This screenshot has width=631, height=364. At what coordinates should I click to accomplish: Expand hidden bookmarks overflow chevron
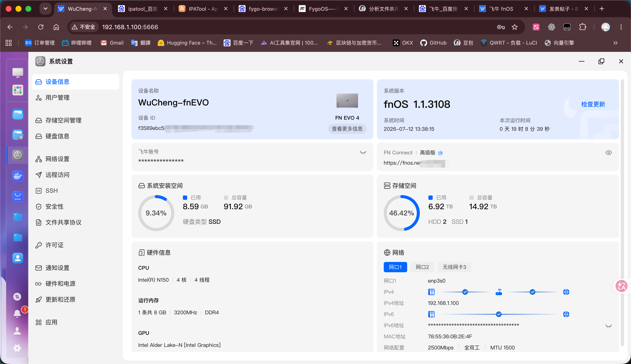pyautogui.click(x=616, y=43)
